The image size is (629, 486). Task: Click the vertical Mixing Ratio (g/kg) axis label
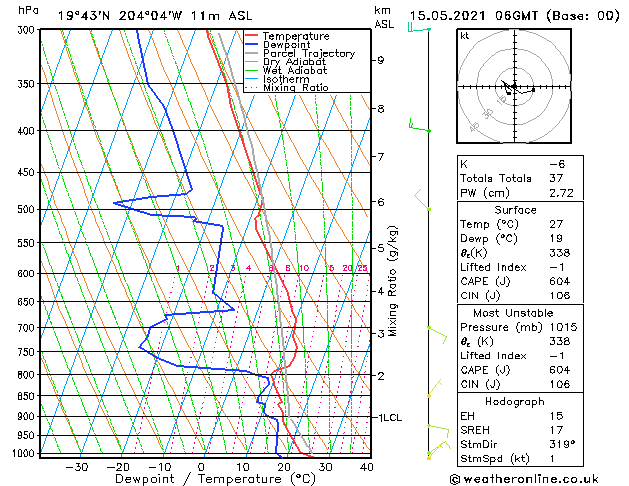(393, 281)
